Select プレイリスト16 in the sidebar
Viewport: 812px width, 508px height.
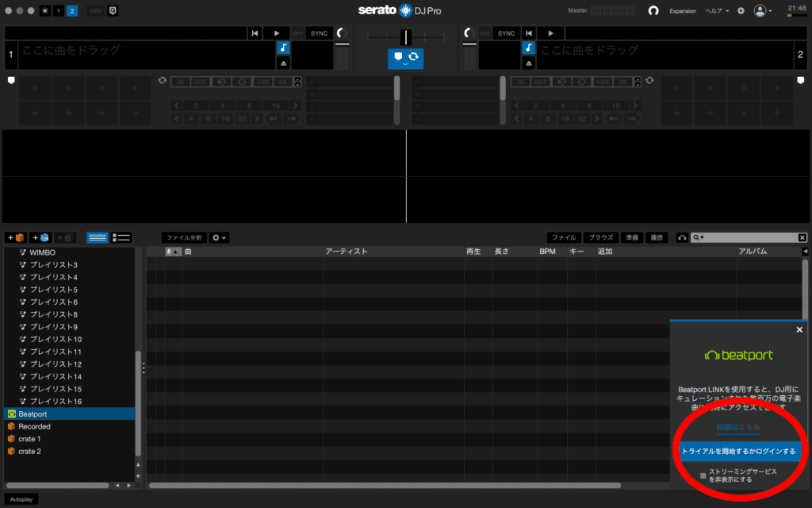click(56, 402)
